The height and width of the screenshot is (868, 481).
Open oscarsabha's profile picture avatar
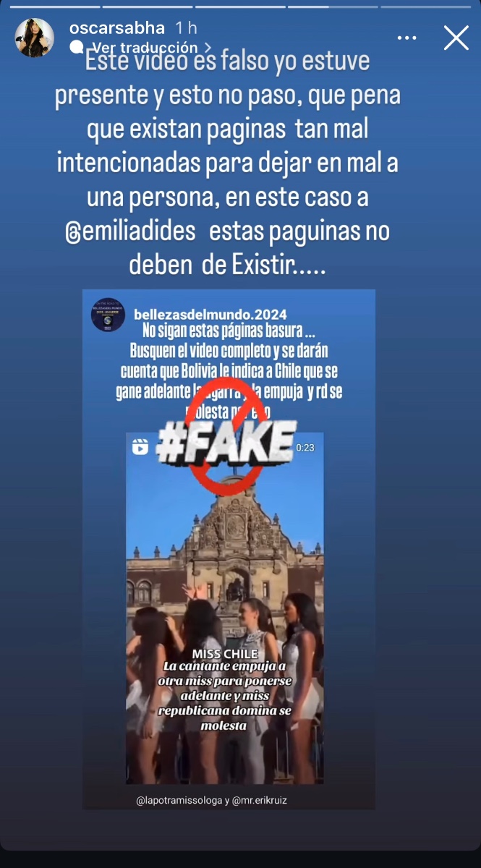click(x=35, y=38)
